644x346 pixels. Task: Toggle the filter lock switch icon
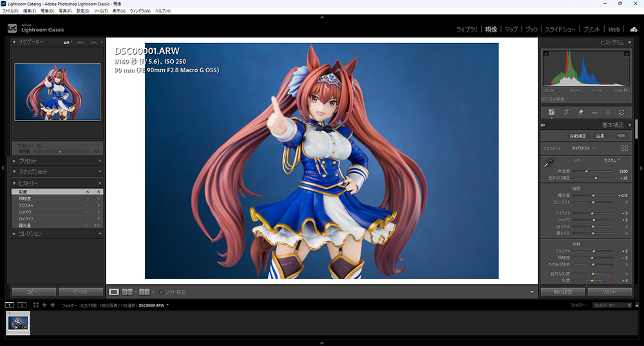point(637,305)
